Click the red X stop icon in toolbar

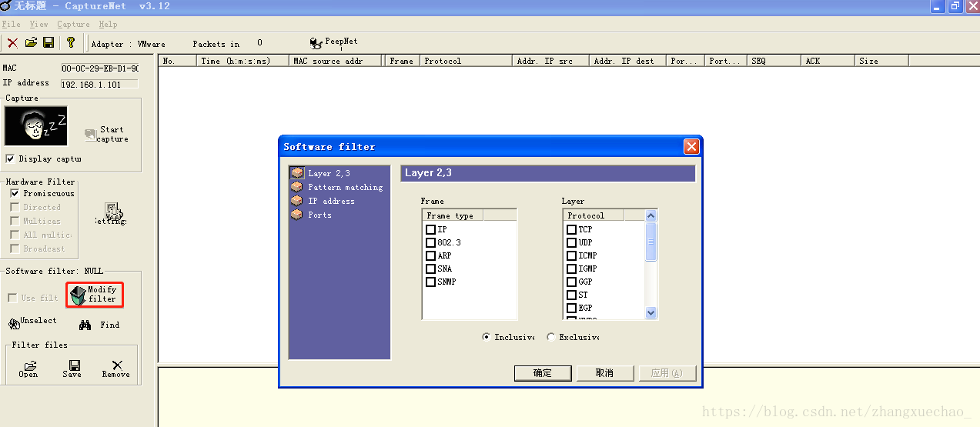tap(12, 43)
